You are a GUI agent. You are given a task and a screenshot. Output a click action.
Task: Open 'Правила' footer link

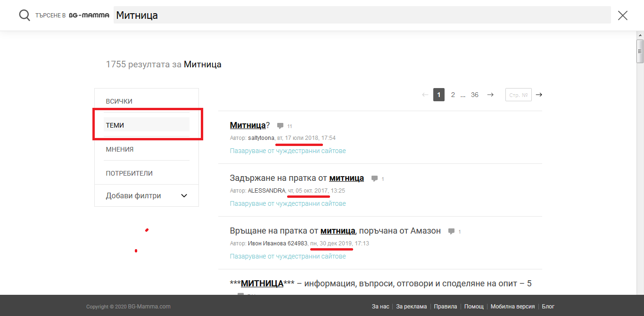coord(446,307)
